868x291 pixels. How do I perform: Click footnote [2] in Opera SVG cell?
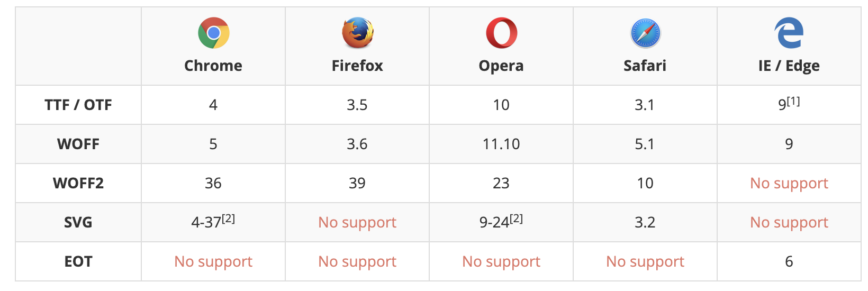point(517,219)
